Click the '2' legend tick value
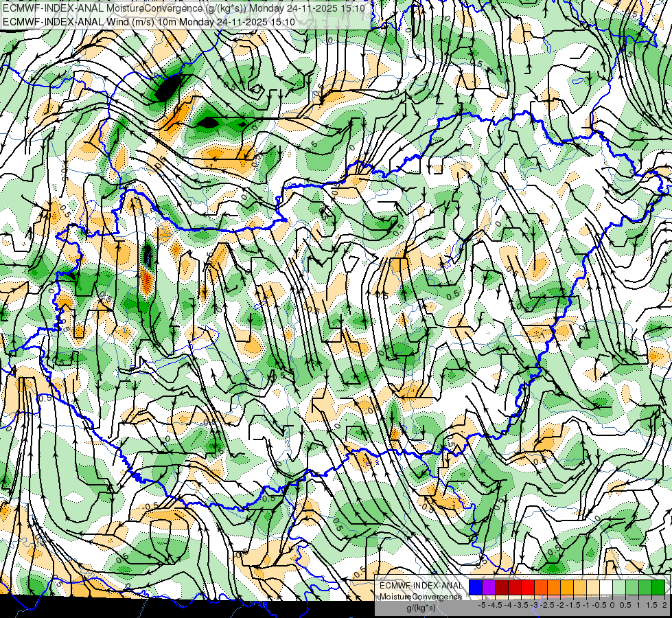 pyautogui.click(x=664, y=605)
